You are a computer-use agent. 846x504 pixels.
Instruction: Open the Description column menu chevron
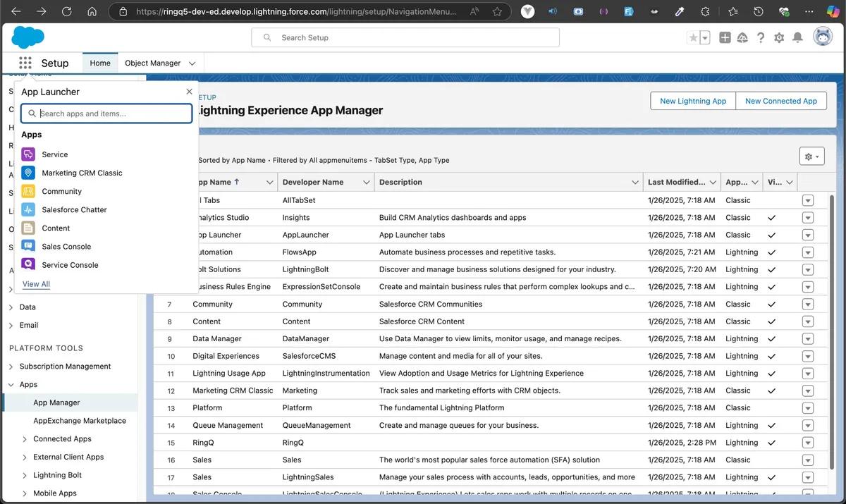click(635, 183)
